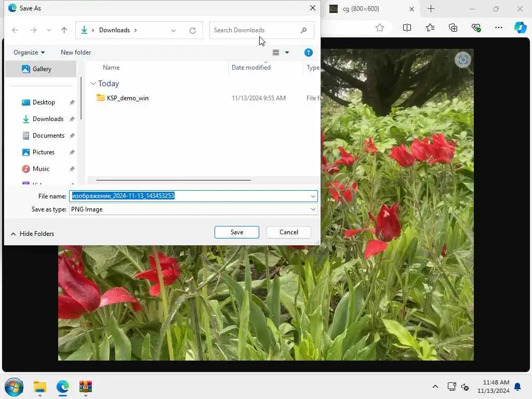Open Edge Favorites list icon
The width and height of the screenshot is (532, 399).
pyautogui.click(x=430, y=28)
